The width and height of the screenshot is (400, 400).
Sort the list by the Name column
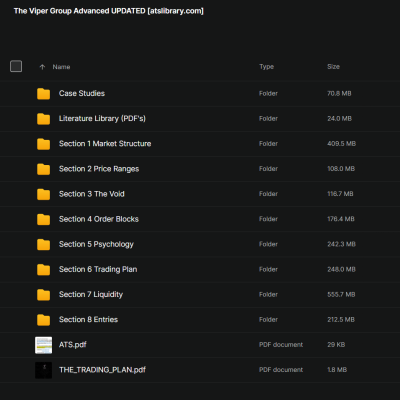61,67
